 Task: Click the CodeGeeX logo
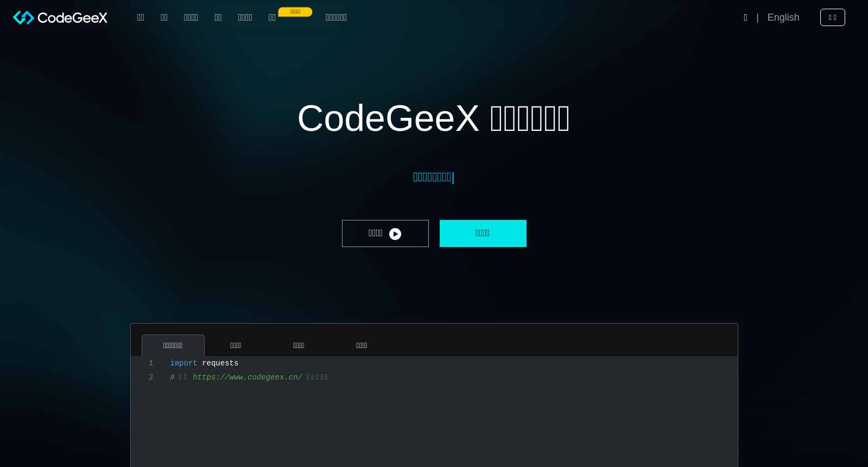(x=60, y=17)
